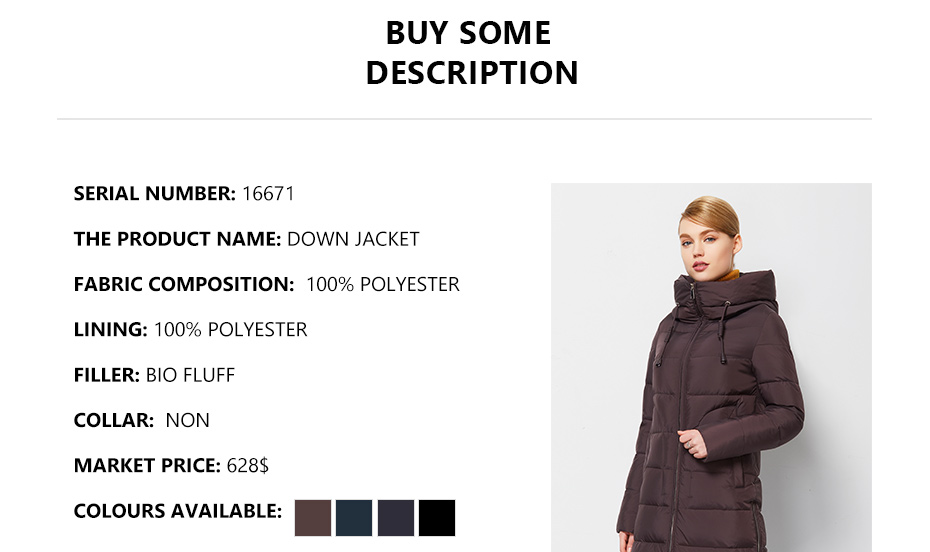930x552 pixels.
Task: Click the COLLAR label
Action: pyautogui.click(x=113, y=420)
